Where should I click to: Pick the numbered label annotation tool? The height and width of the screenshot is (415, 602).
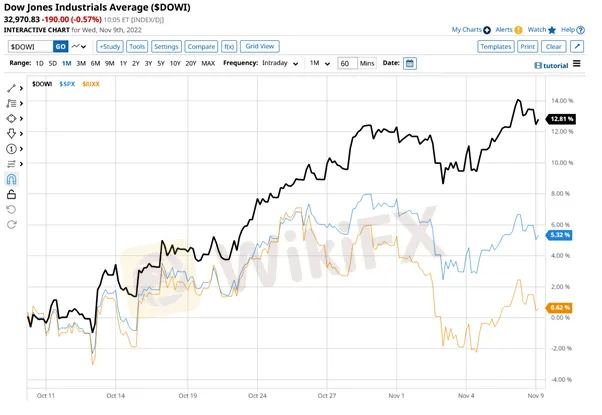pyautogui.click(x=11, y=148)
